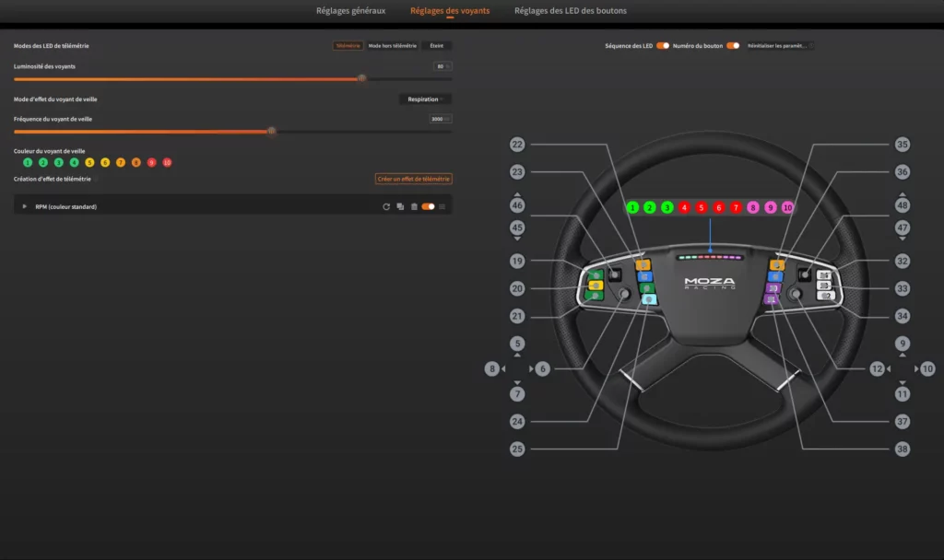Viewport: 944px width, 560px height.
Task: Select wheel RPM LED number 7
Action: (736, 207)
